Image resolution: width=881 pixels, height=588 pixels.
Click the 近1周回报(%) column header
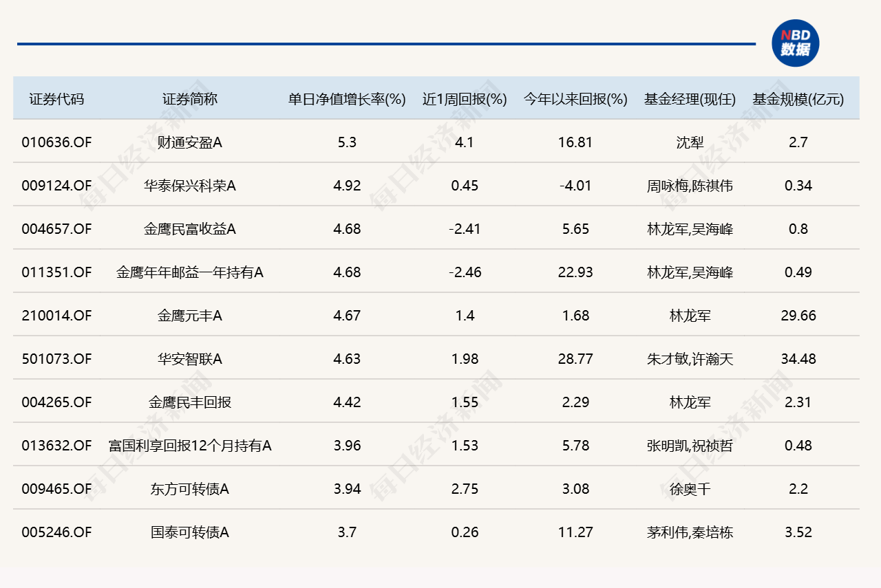465,99
